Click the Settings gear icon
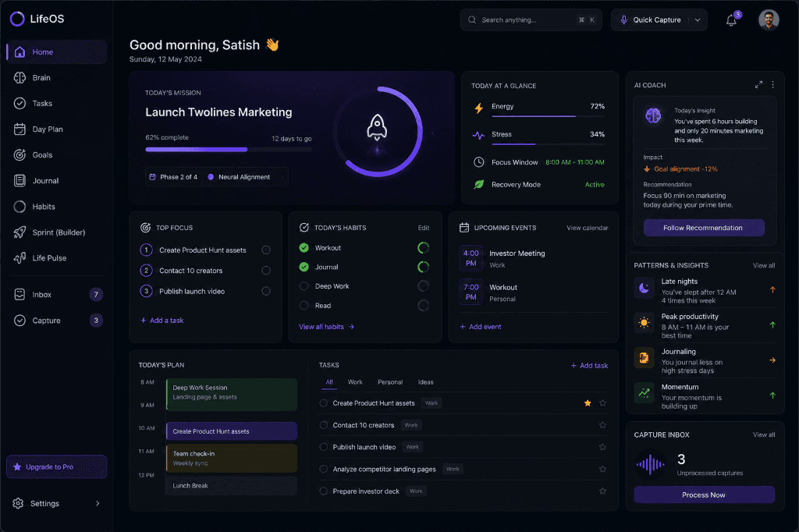This screenshot has height=532, width=799. (18, 503)
